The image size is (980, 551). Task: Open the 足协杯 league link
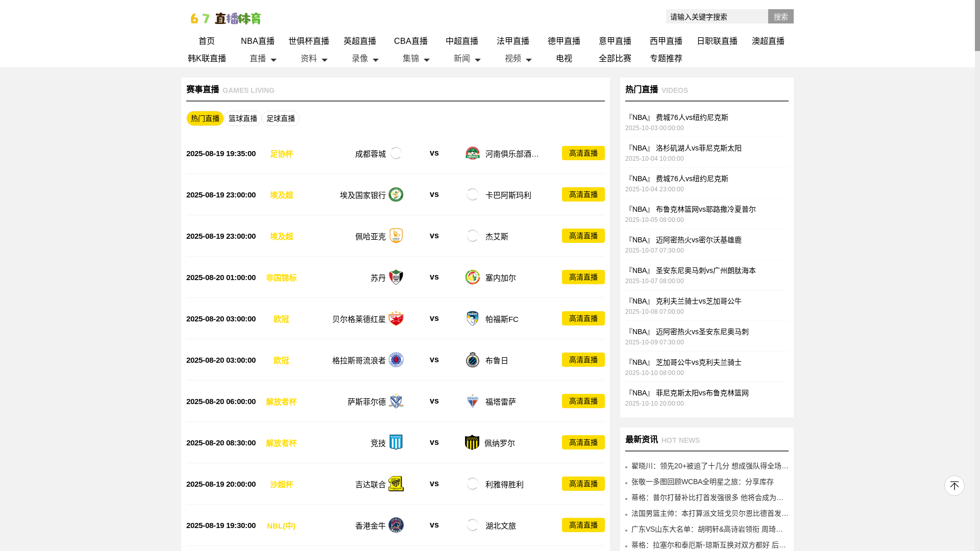[x=281, y=154]
